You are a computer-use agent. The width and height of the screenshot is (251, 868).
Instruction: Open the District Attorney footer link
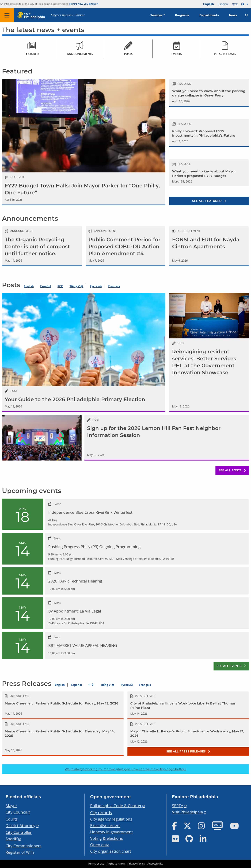click(x=22, y=826)
